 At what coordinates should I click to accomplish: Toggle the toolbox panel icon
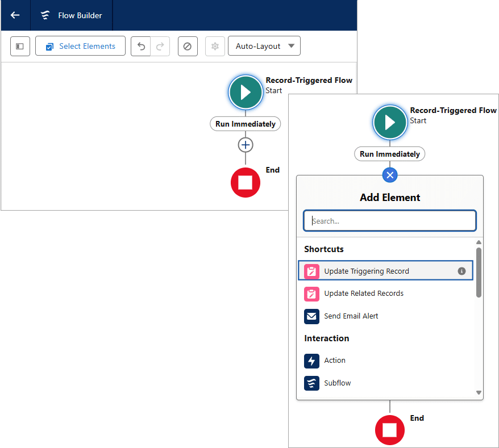coord(20,46)
